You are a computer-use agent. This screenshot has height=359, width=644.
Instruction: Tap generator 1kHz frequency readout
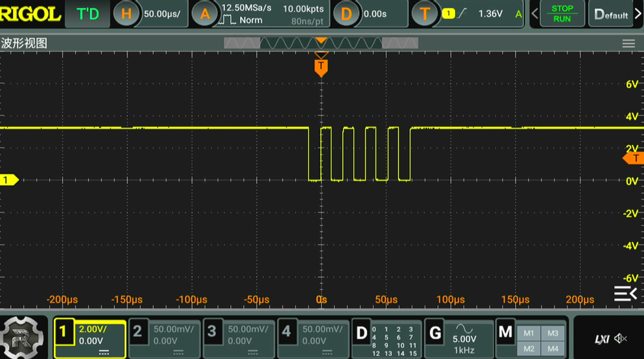[x=464, y=350]
